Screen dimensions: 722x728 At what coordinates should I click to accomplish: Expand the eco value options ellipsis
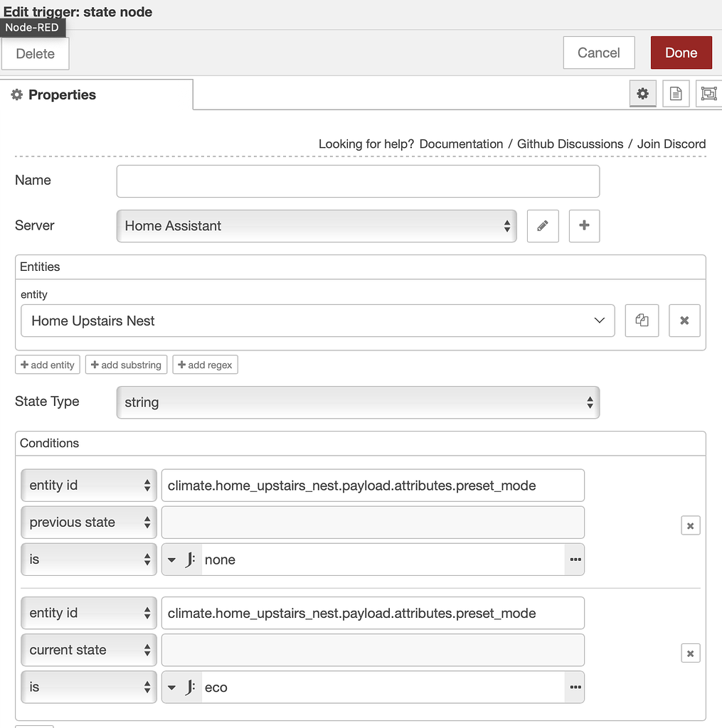(575, 687)
